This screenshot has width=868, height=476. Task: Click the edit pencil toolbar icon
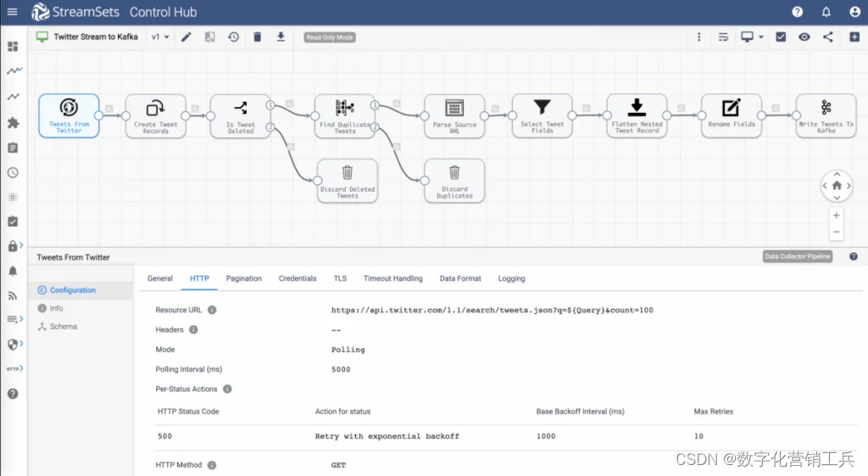click(x=186, y=37)
